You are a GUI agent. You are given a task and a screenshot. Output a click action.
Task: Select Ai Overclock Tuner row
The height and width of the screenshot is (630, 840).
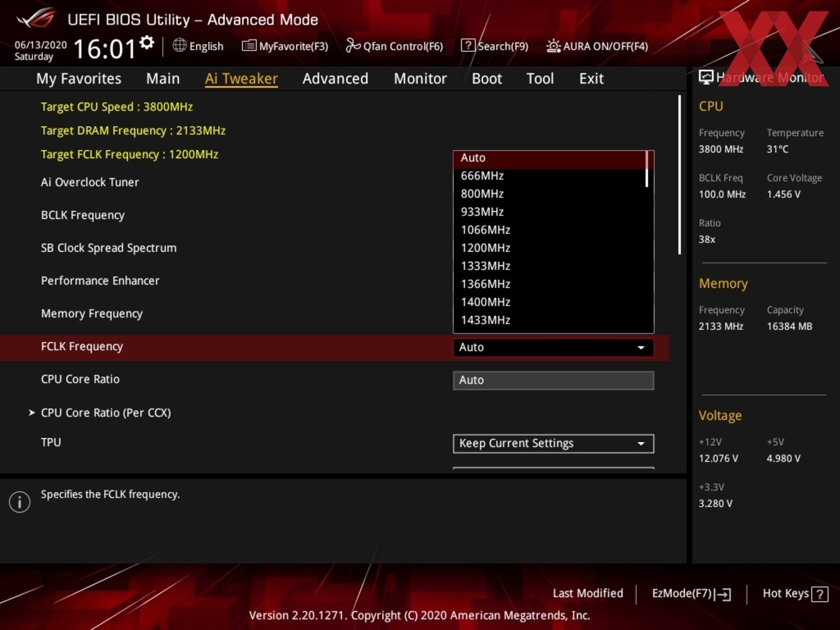[90, 182]
